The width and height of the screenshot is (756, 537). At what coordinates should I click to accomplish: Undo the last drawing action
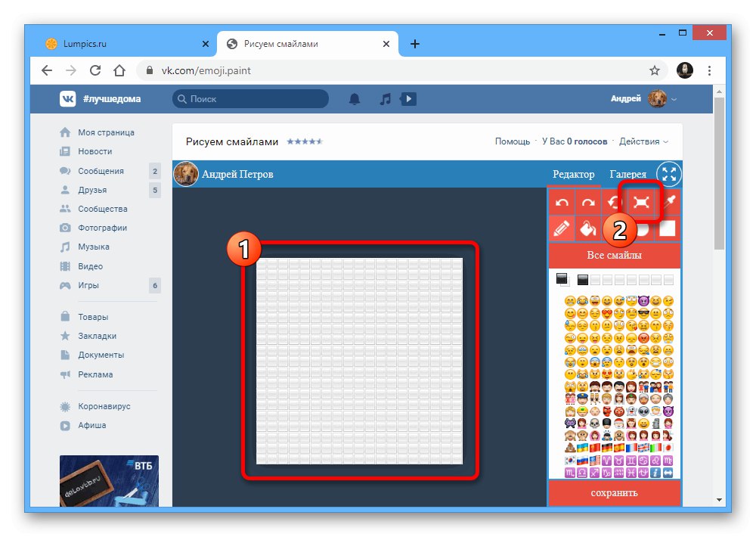pyautogui.click(x=562, y=202)
